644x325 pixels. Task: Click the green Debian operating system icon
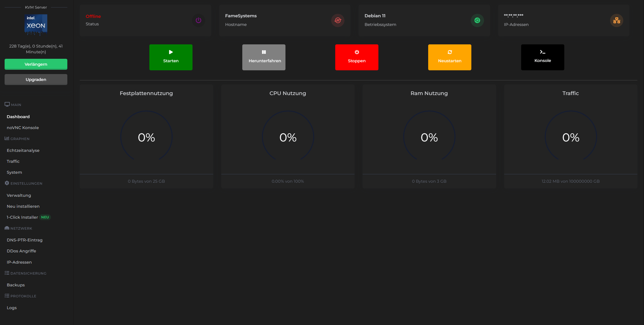pyautogui.click(x=477, y=20)
